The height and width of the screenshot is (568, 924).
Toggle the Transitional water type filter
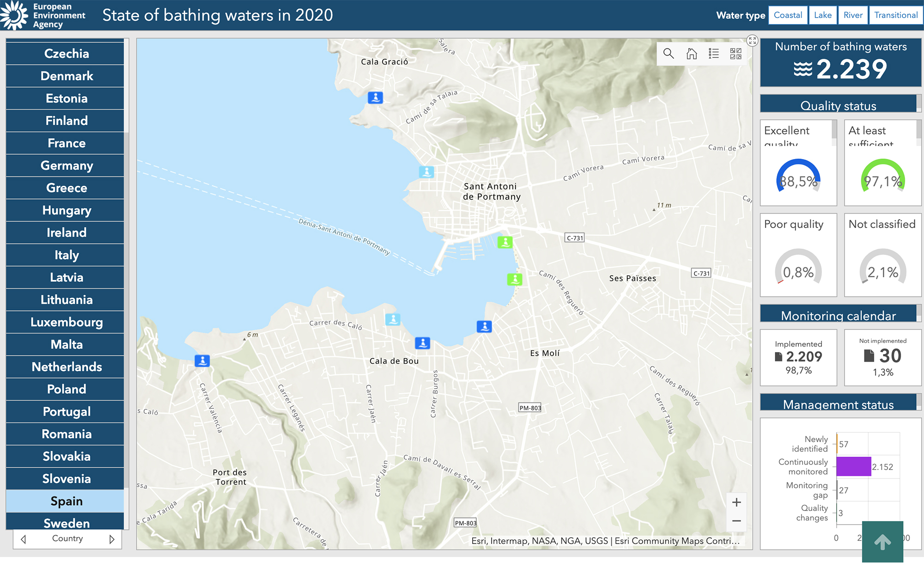pos(895,15)
